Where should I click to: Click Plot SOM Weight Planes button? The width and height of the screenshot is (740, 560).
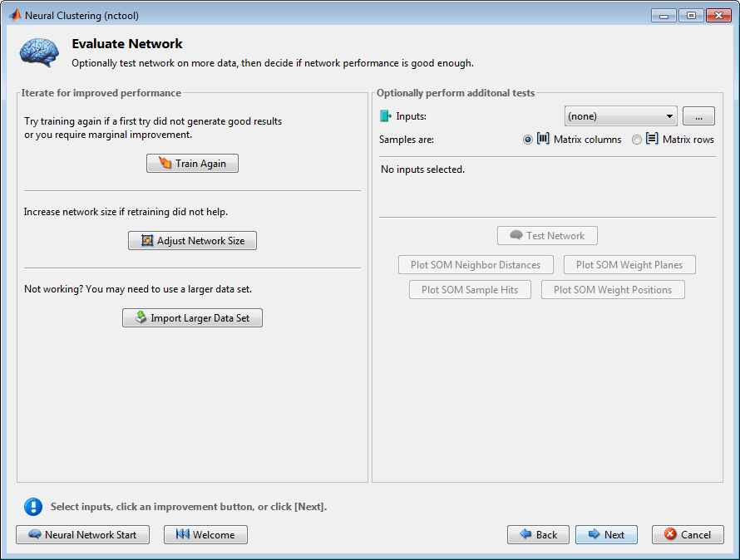pos(629,265)
